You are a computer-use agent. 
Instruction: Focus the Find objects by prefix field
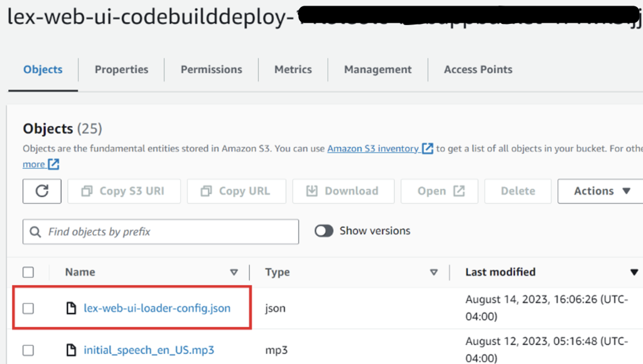click(x=161, y=232)
